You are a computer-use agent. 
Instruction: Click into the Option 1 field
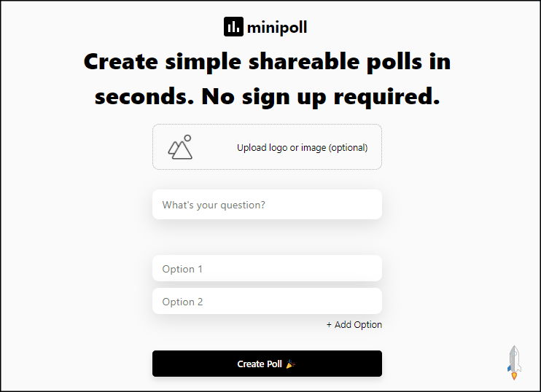(267, 269)
